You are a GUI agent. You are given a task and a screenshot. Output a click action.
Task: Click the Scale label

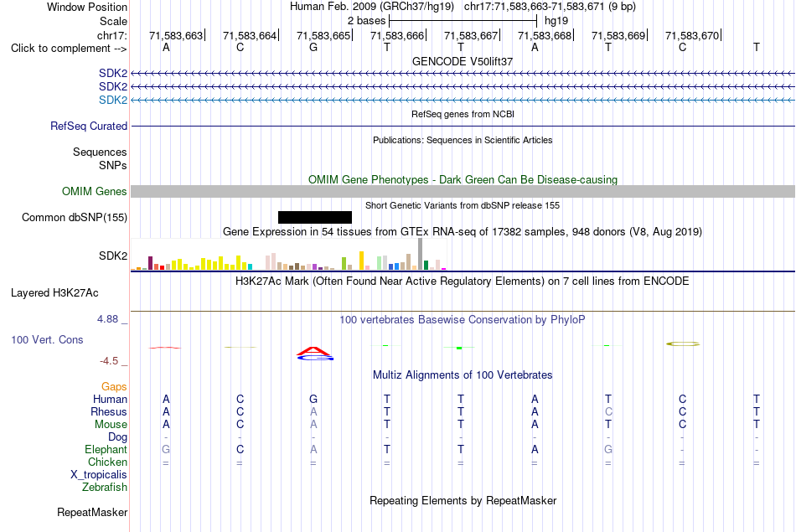coord(113,21)
